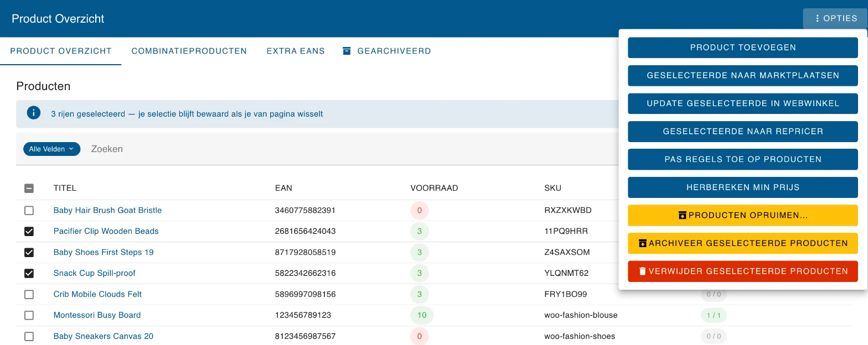This screenshot has height=345, width=868.
Task: Uncheck the Snack Cup Spill-proof row
Action: [x=29, y=273]
